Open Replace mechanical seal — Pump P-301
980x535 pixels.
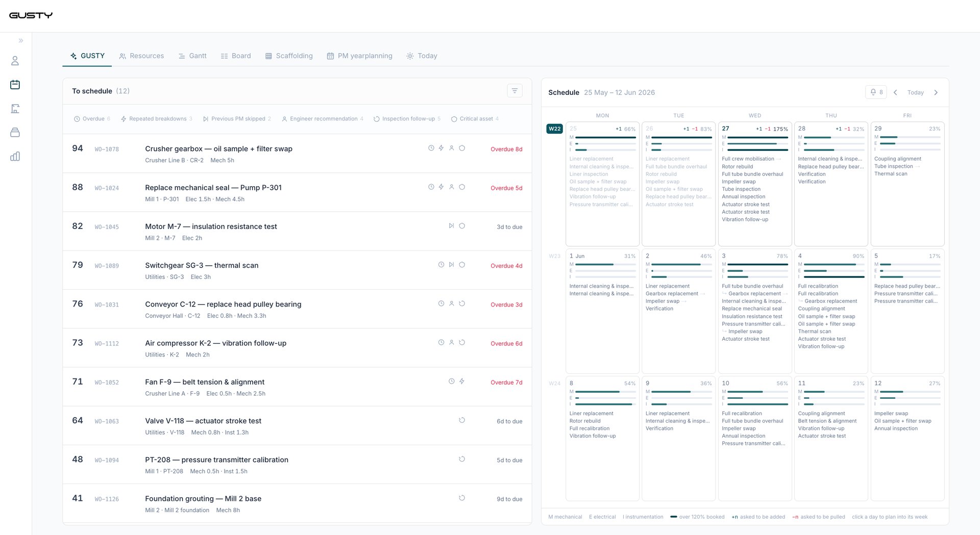click(297, 192)
